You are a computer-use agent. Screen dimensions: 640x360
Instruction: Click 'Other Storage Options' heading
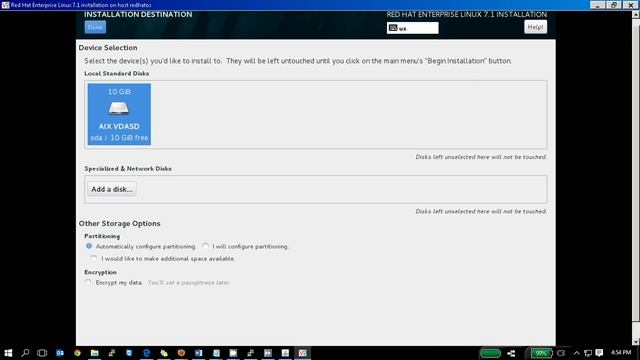pyautogui.click(x=119, y=224)
